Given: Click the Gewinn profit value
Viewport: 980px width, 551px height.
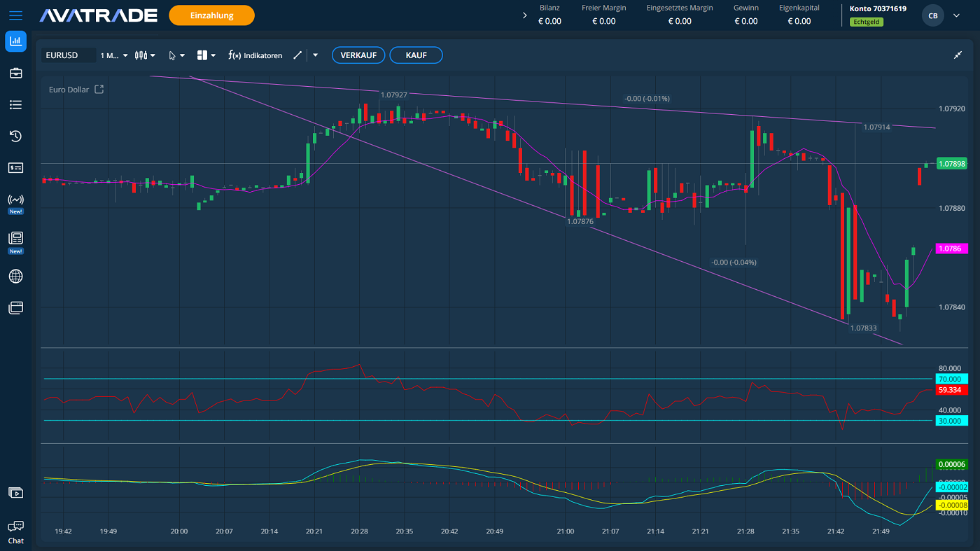Looking at the screenshot, I should pyautogui.click(x=745, y=21).
